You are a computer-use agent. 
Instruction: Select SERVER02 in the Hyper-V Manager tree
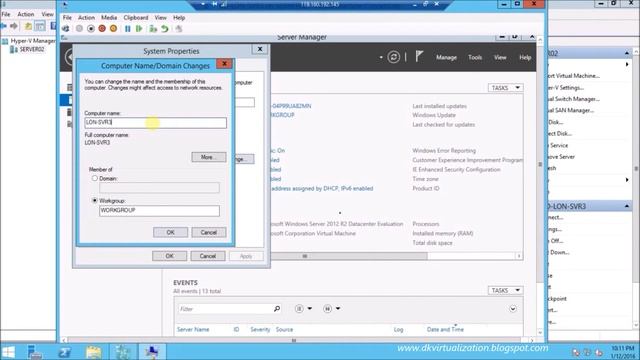[x=32, y=49]
